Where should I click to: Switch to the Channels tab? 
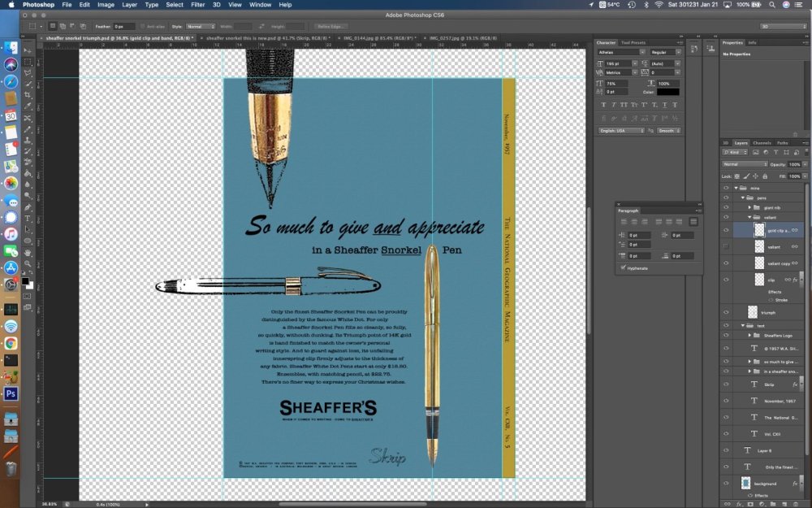762,143
